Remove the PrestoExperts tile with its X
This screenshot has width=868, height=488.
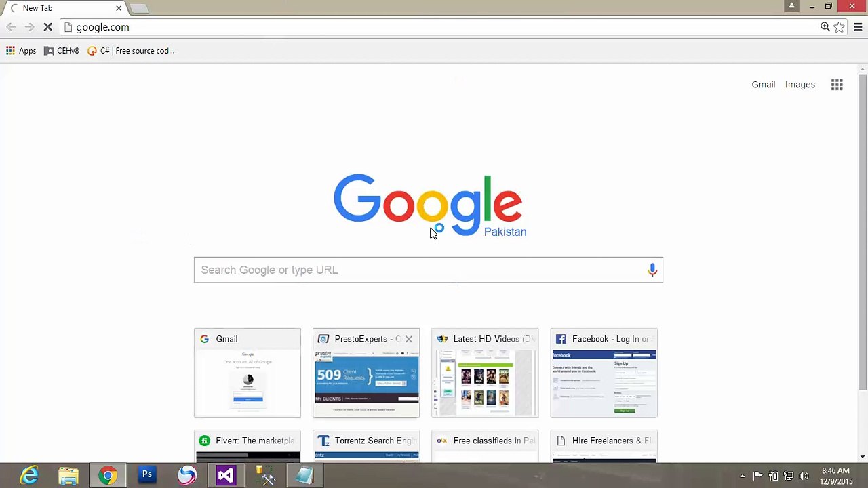coord(408,339)
